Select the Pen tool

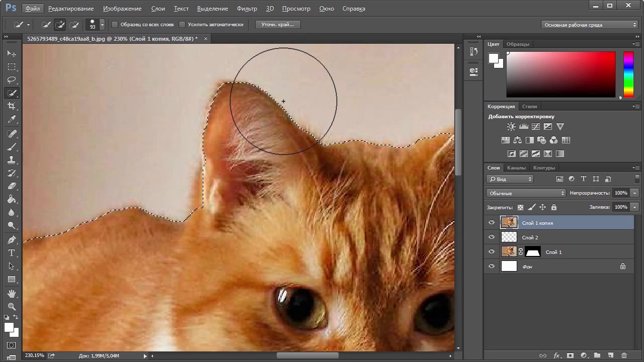click(12, 239)
